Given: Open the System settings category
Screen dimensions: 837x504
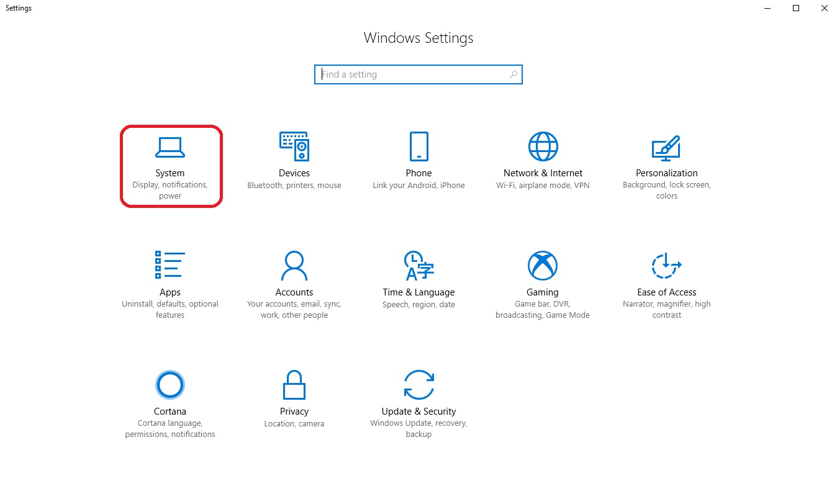Looking at the screenshot, I should (x=170, y=161).
